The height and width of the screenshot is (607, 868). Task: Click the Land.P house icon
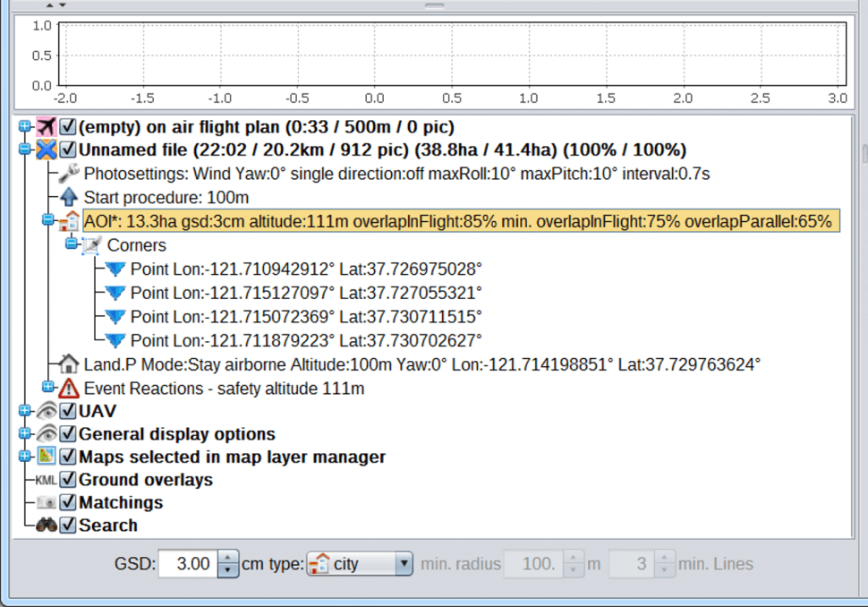point(69,364)
